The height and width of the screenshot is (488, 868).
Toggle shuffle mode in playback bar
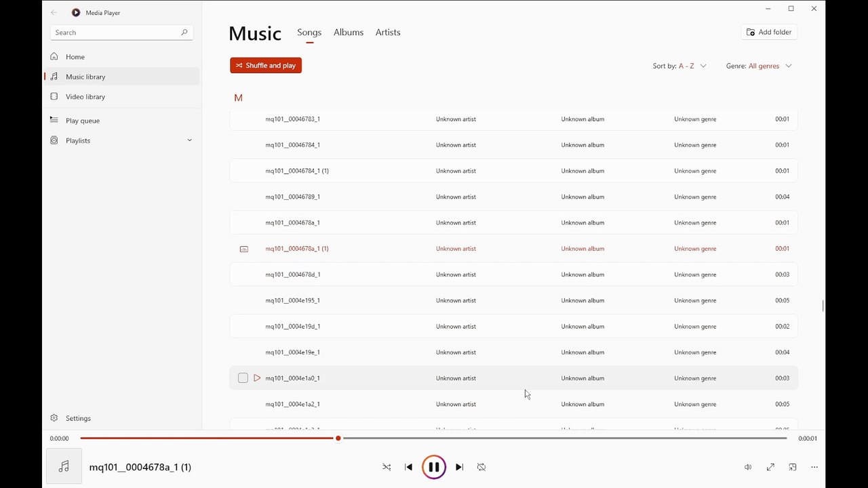387,467
